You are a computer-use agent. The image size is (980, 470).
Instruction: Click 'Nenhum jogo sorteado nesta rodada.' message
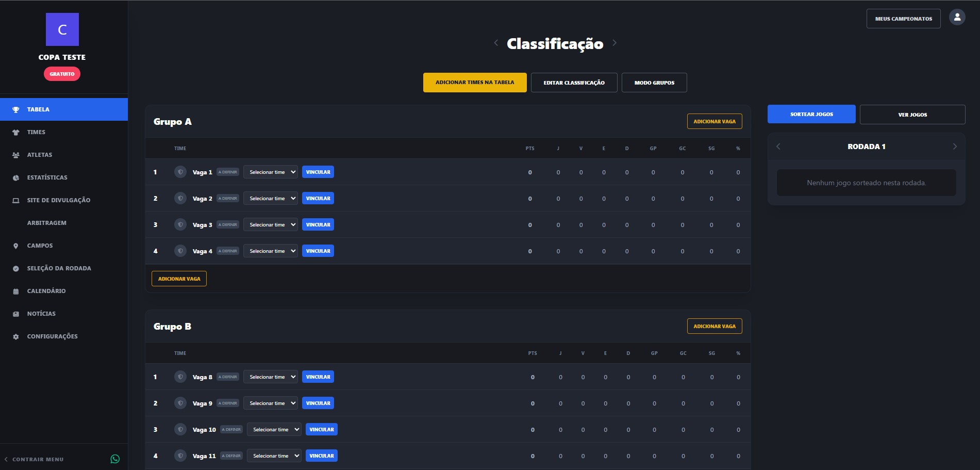pos(866,183)
